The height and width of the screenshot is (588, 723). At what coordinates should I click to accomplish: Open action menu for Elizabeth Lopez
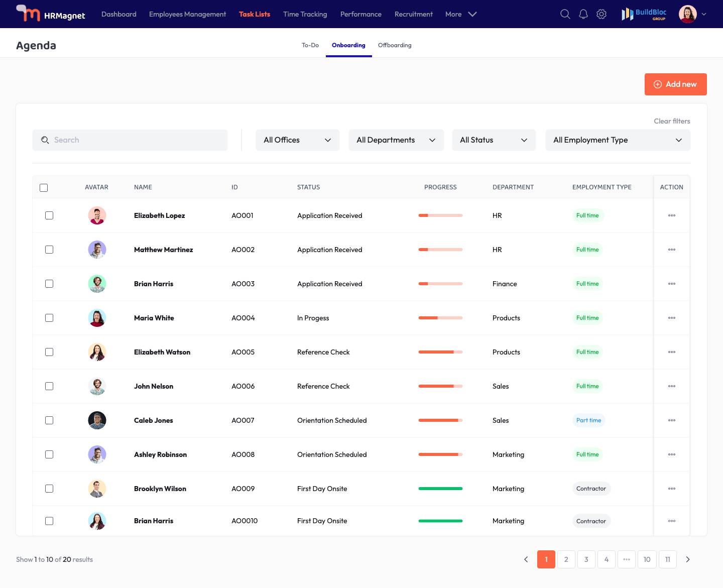672,215
